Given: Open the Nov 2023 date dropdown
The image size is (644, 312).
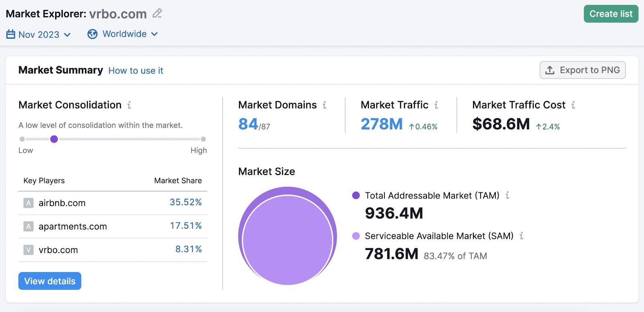Looking at the screenshot, I should pos(44,35).
